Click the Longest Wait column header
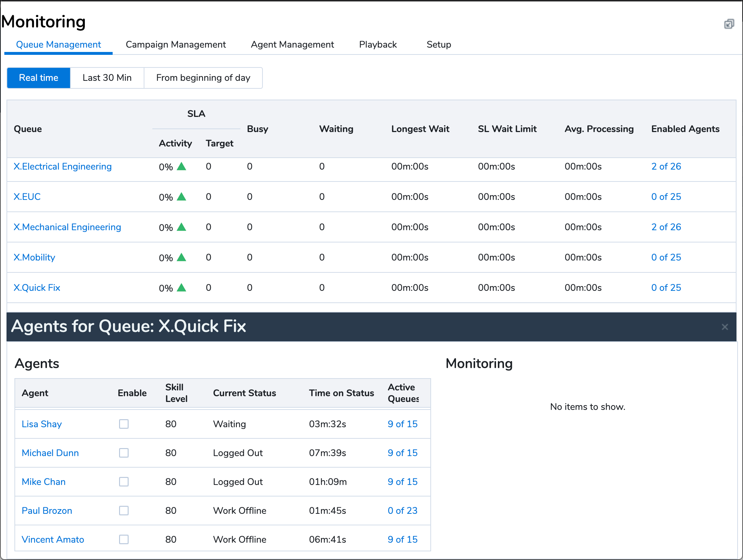Screen dimensions: 743x560 [420, 129]
